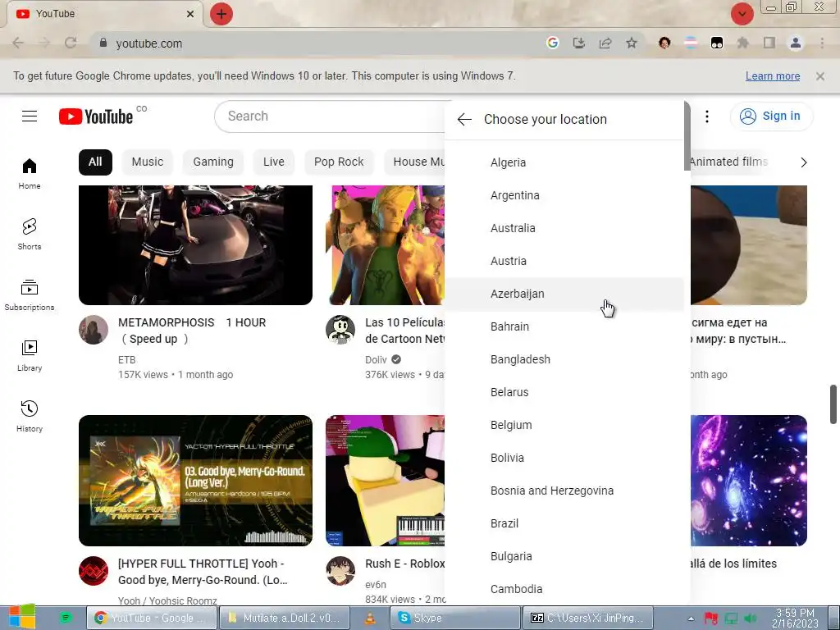Screen dimensions: 840x630
Task: Choose Belgium as location
Action: pyautogui.click(x=564, y=425)
